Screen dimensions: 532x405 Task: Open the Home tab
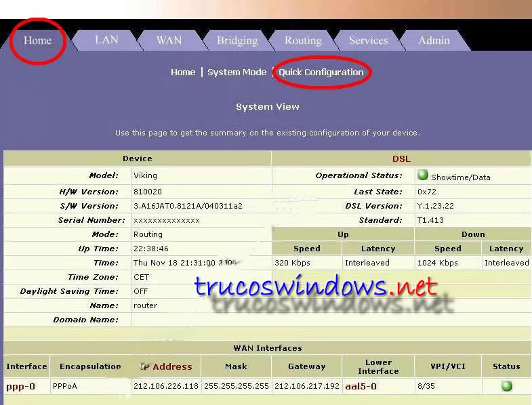click(x=37, y=40)
